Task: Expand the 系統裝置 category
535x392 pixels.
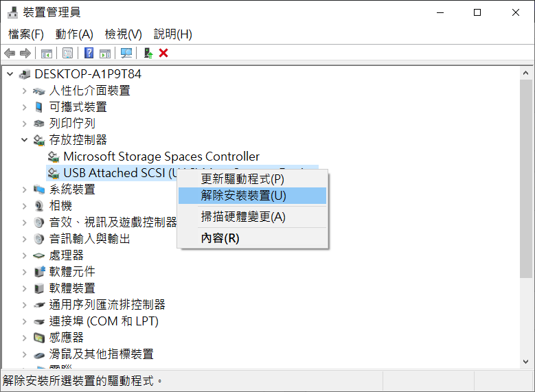Action: tap(25, 189)
